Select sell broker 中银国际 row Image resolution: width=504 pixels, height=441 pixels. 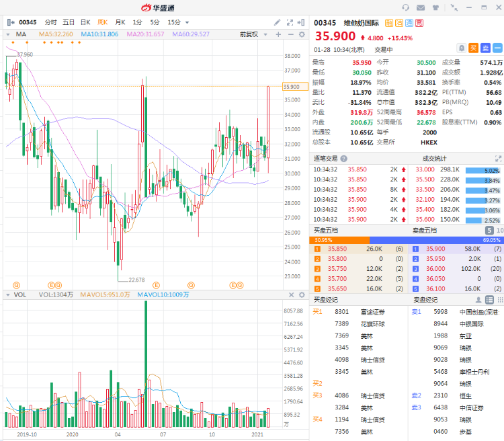[456, 323]
